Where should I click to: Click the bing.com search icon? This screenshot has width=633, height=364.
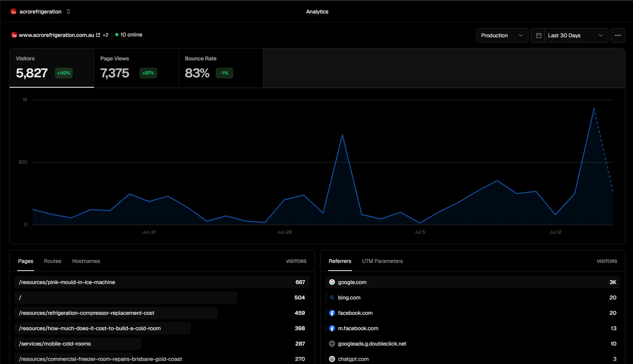click(332, 298)
